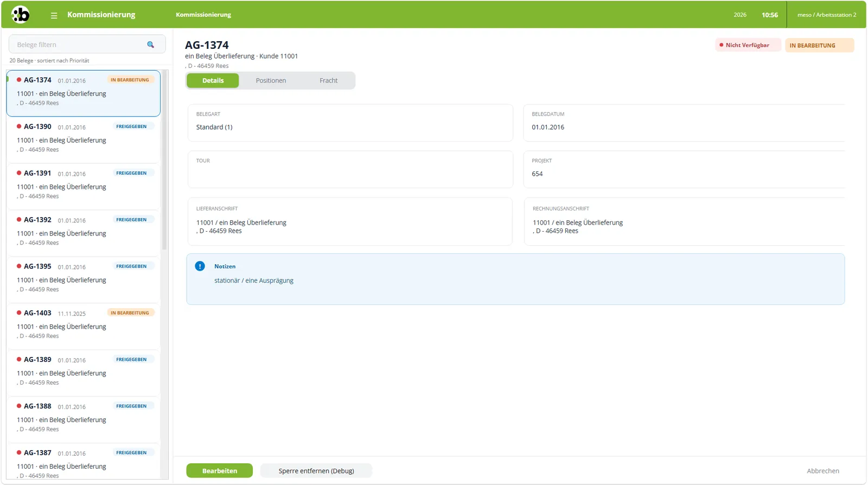
Task: Select document AG-1387 in list
Action: point(84,462)
